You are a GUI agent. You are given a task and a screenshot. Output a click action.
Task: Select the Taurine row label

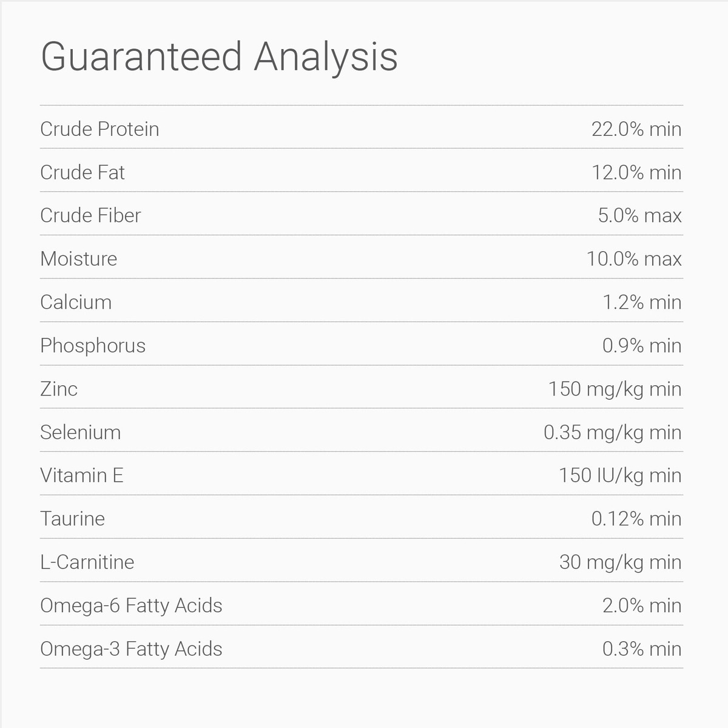tap(72, 519)
